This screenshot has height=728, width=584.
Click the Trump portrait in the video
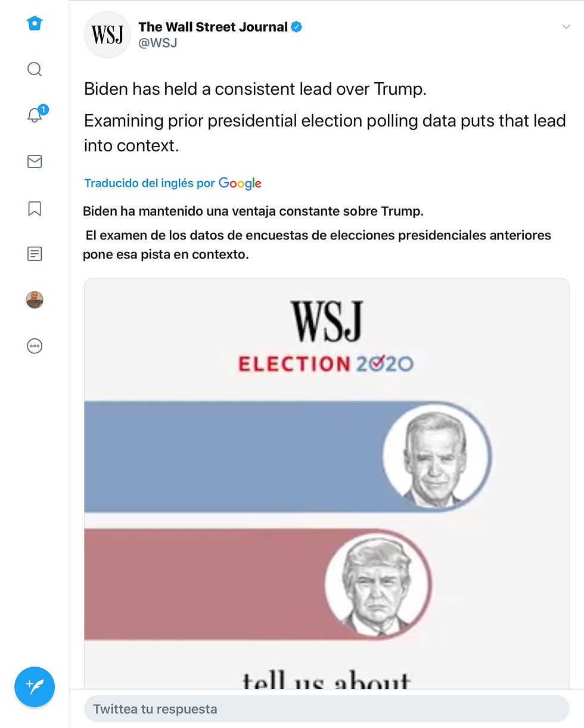pyautogui.click(x=377, y=584)
